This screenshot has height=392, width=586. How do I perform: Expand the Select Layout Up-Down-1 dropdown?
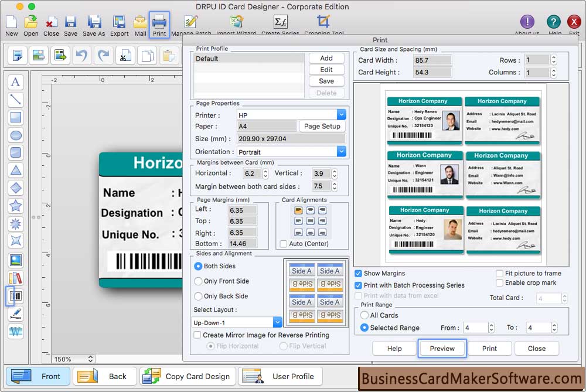[237, 322]
